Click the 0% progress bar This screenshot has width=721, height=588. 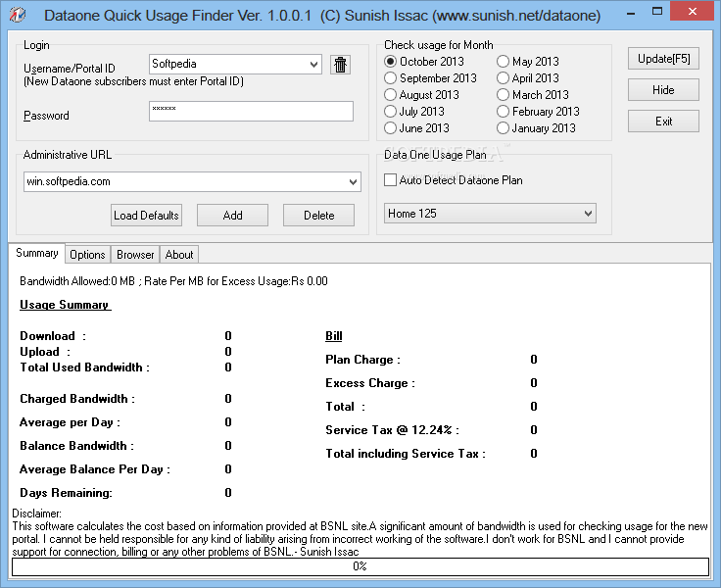(x=360, y=566)
